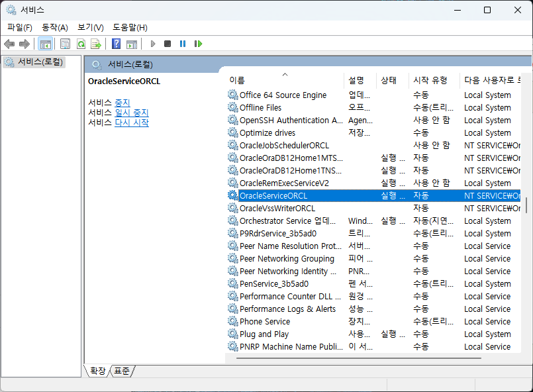Select the Optimize drives gear icon
The image size is (533, 392).
click(233, 132)
